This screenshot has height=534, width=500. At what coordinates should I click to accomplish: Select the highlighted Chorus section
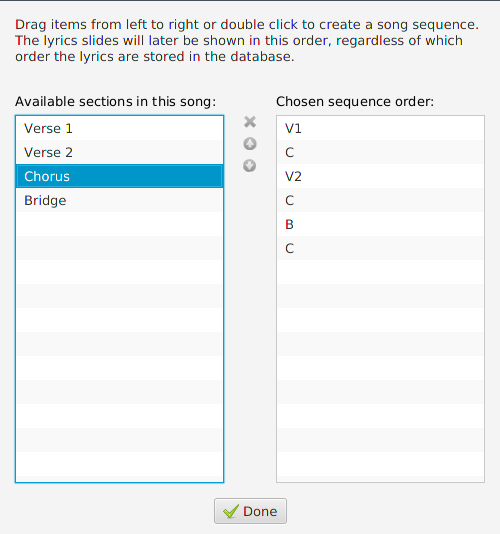coord(120,176)
